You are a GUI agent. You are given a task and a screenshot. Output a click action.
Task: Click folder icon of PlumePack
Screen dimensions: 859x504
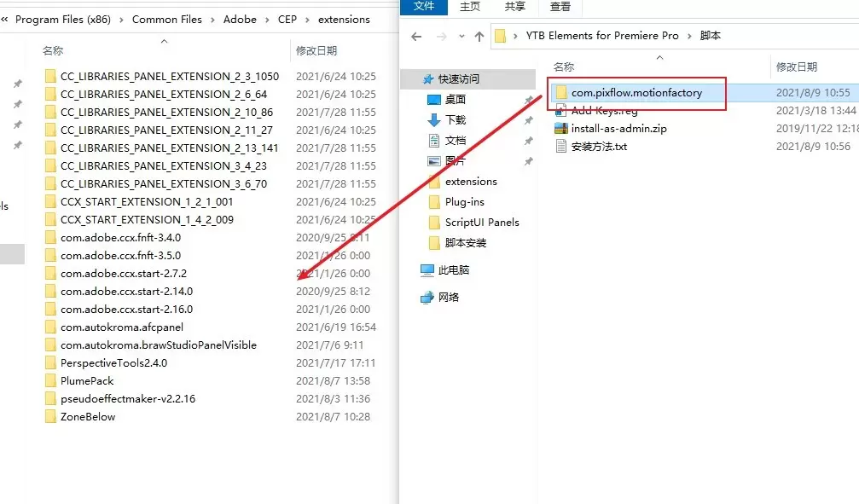coord(50,381)
